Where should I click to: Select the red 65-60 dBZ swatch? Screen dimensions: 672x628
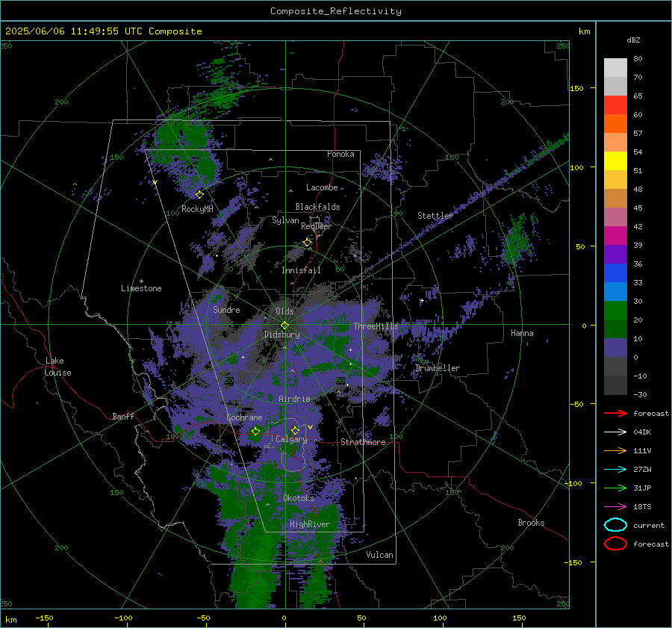coord(615,105)
